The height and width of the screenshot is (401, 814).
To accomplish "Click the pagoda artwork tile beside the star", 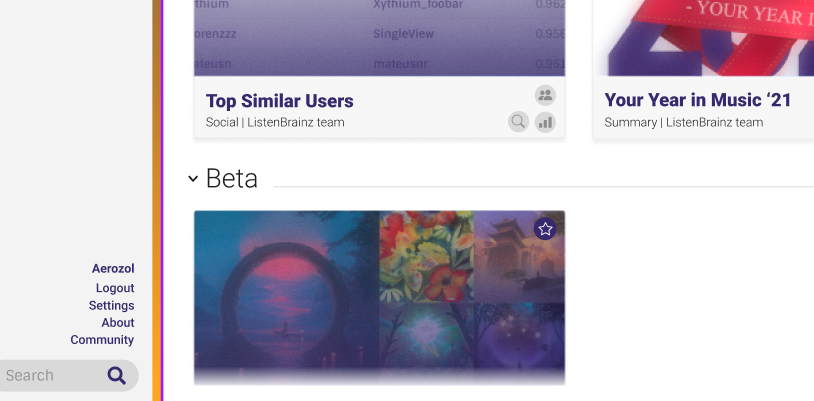I will point(519,257).
